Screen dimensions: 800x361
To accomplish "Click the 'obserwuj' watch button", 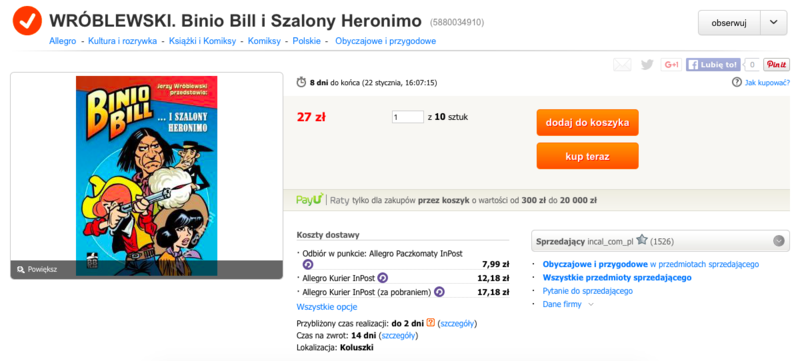I will coord(729,22).
